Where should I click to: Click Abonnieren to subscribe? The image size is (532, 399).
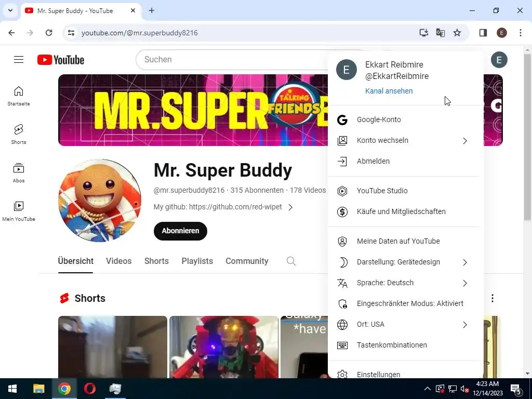pos(180,231)
